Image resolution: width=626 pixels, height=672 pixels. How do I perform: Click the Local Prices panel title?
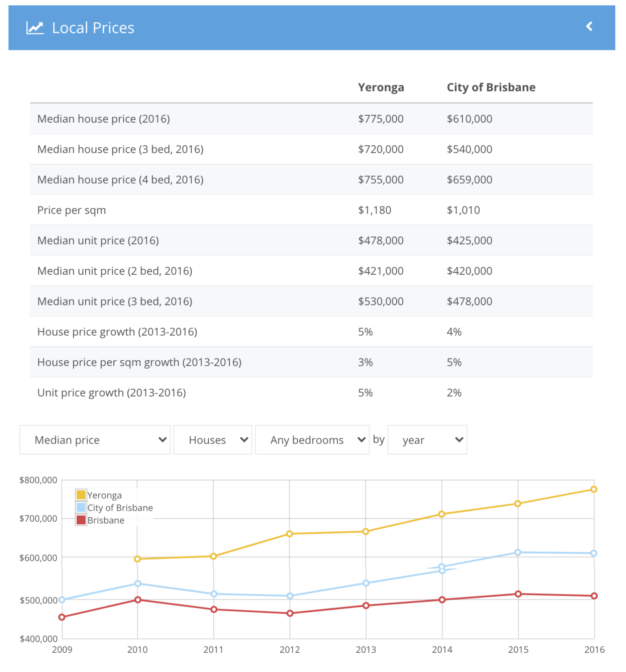(93, 28)
